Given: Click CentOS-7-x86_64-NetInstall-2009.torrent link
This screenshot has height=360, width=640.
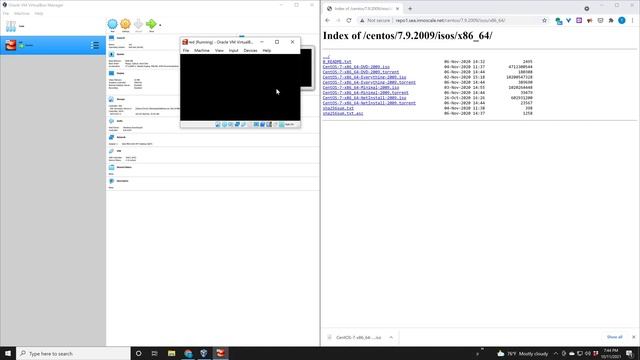Looking at the screenshot, I should coord(369,103).
